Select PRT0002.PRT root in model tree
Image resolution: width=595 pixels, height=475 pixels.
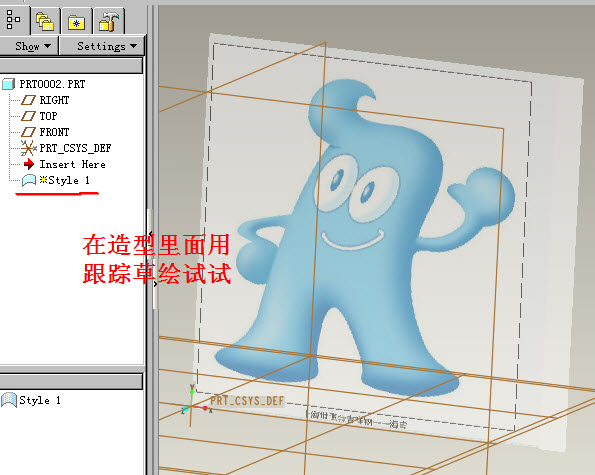point(52,84)
